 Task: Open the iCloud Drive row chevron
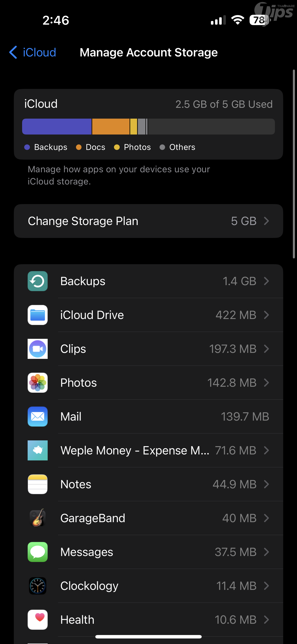click(x=267, y=315)
